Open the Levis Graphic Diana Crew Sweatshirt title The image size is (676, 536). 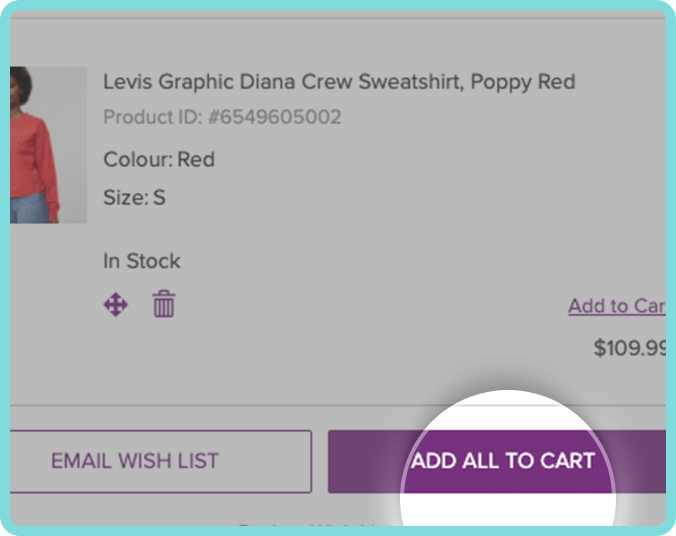339,82
